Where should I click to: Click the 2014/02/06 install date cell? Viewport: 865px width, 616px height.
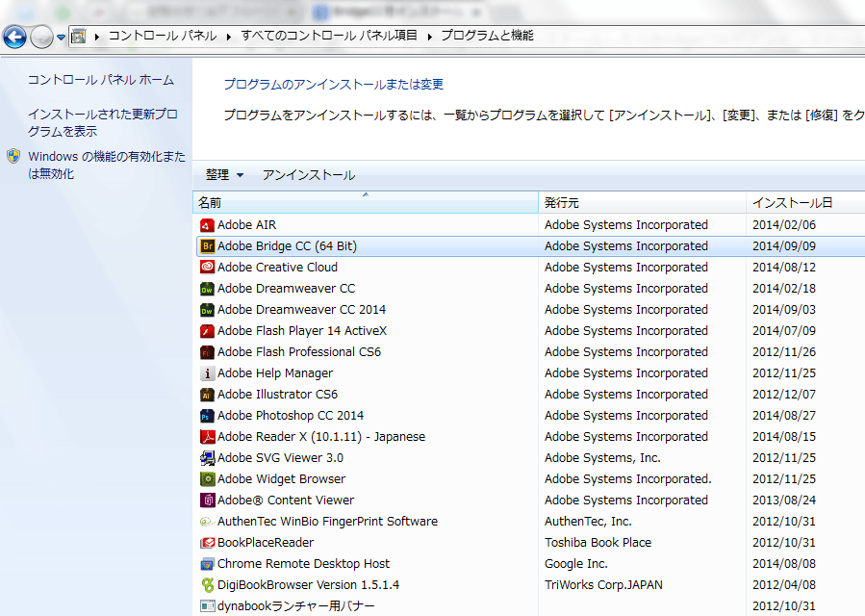(x=784, y=225)
